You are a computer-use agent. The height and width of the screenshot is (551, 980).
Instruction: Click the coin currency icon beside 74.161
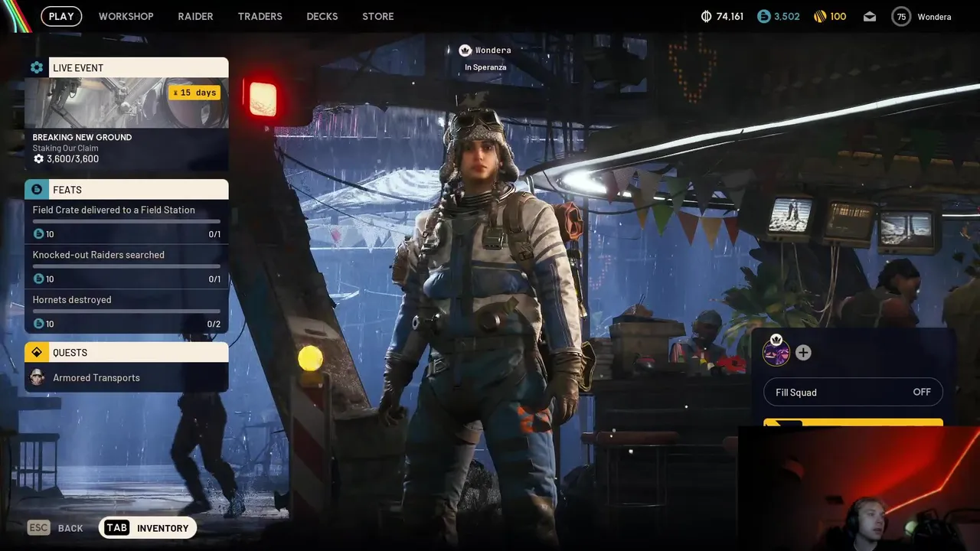[x=706, y=16]
